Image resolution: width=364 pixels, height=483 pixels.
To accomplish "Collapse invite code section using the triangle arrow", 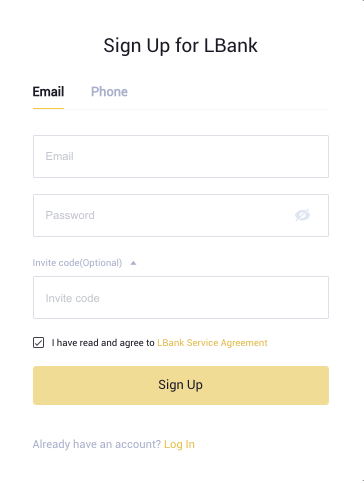I will point(133,263).
